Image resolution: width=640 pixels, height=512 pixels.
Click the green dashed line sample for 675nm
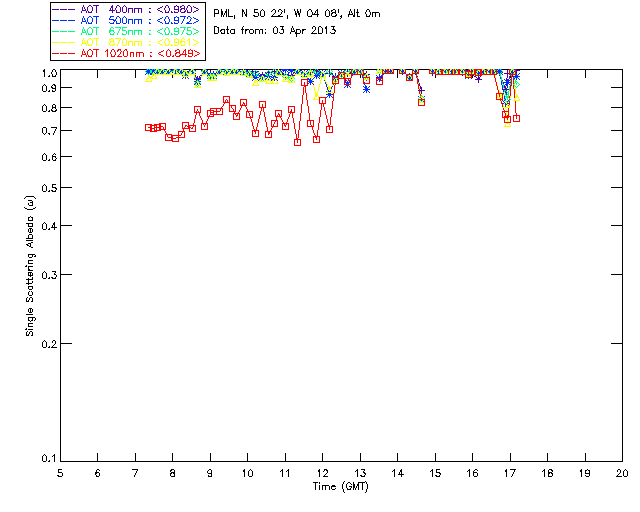coord(64,31)
